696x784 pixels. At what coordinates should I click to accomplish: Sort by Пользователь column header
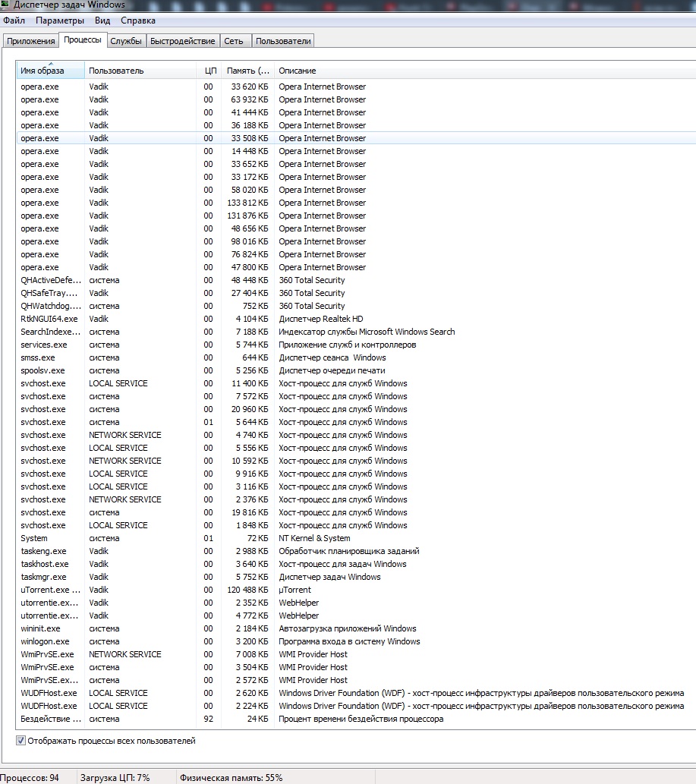point(140,71)
